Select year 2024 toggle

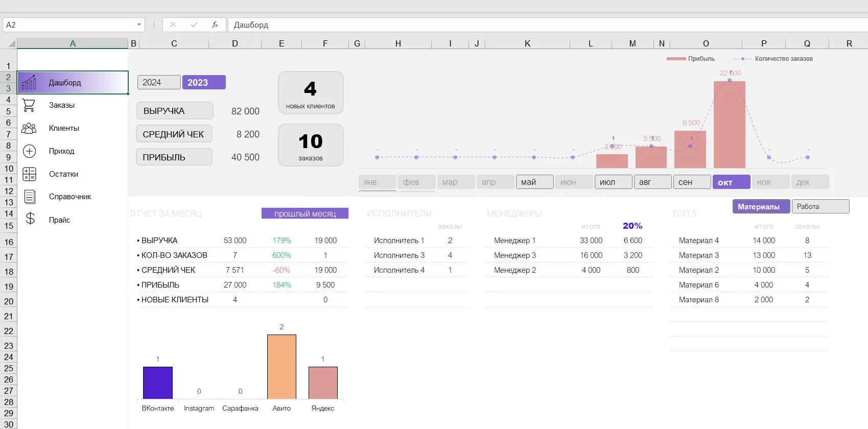pos(159,82)
